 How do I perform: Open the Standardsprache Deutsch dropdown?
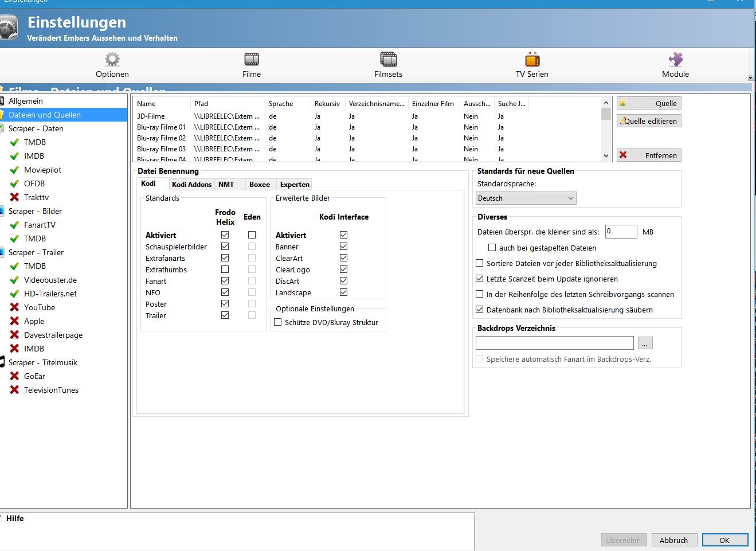526,198
